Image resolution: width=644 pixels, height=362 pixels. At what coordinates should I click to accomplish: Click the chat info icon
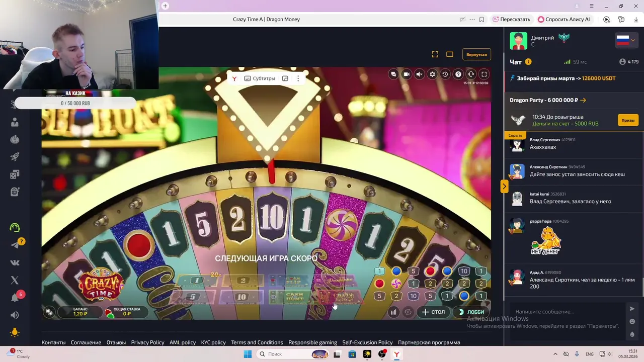528,62
